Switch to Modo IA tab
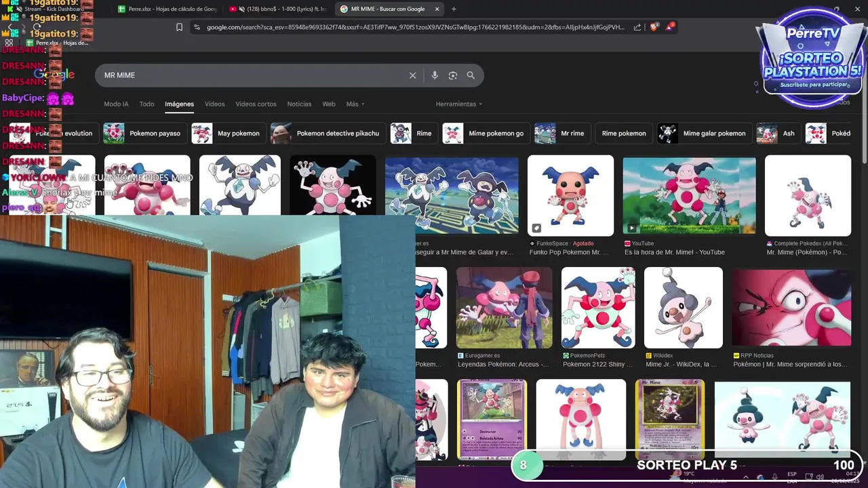 pos(116,104)
